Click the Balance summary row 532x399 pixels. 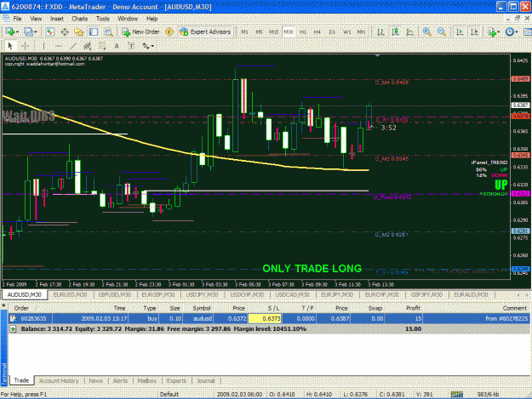click(x=269, y=329)
